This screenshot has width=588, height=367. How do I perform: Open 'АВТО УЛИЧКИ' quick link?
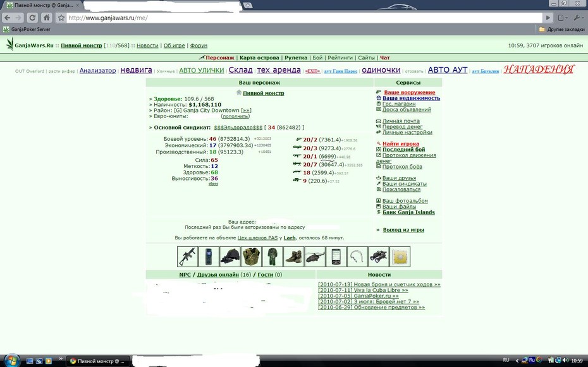click(x=202, y=70)
